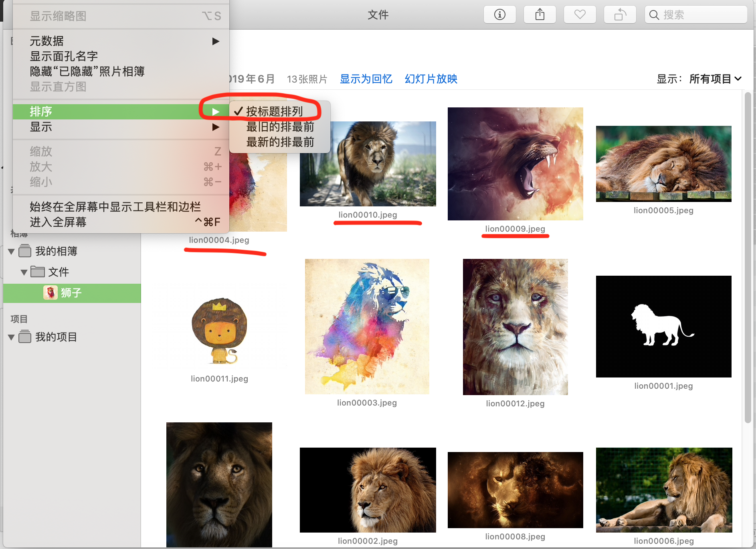Image resolution: width=756 pixels, height=549 pixels.
Task: Select photo lion00006.jpeg thumbnail
Action: [x=664, y=490]
